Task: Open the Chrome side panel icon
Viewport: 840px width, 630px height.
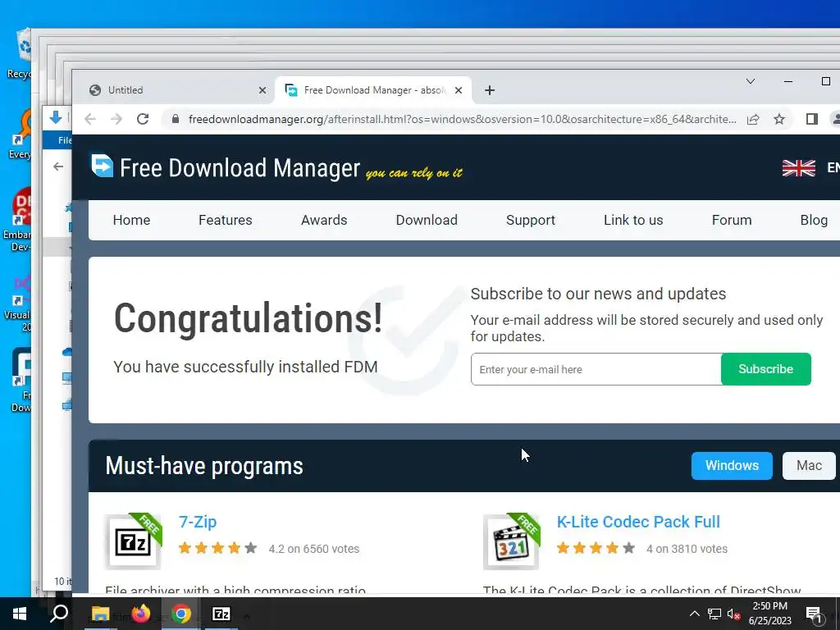Action: [811, 119]
